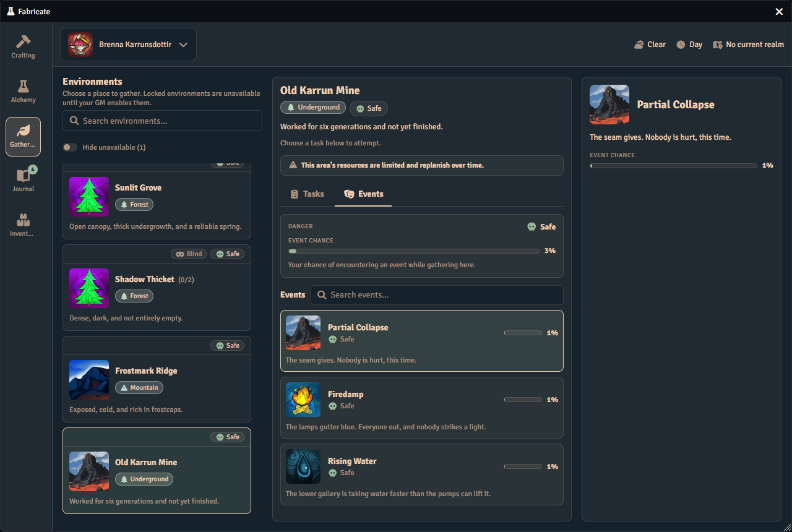This screenshot has height=532, width=792.
Task: Click the search environments magnifier icon
Action: click(x=74, y=121)
